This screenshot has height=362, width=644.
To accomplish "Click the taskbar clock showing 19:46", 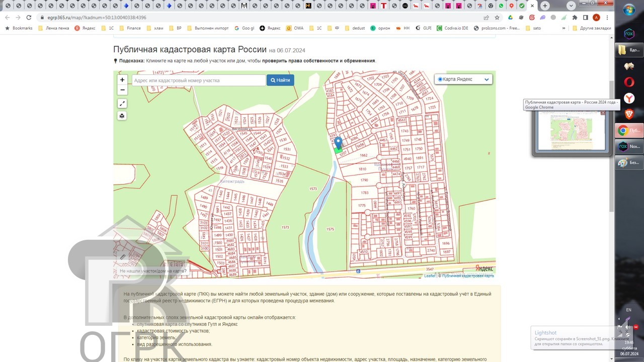I will coord(629,342).
